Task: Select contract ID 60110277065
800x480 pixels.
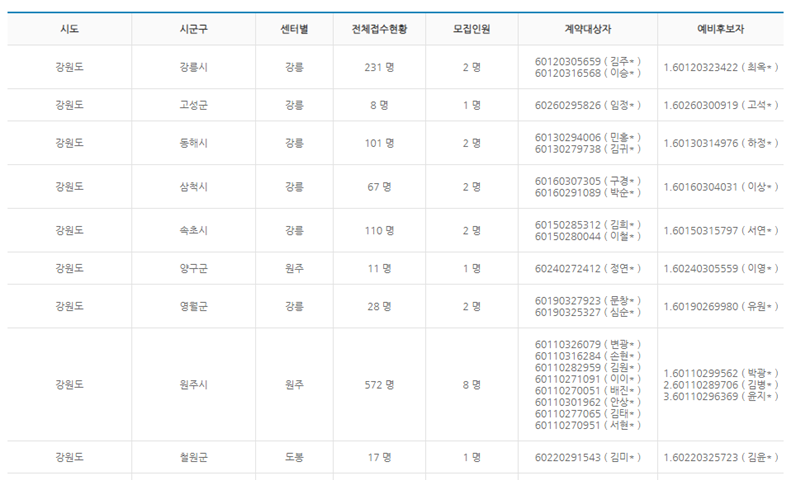Action: coord(568,414)
